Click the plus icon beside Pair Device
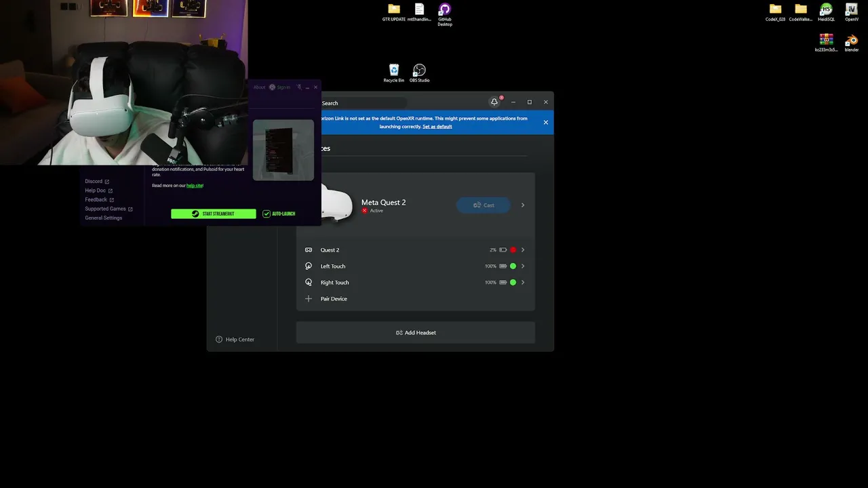Image resolution: width=868 pixels, height=488 pixels. tap(309, 299)
